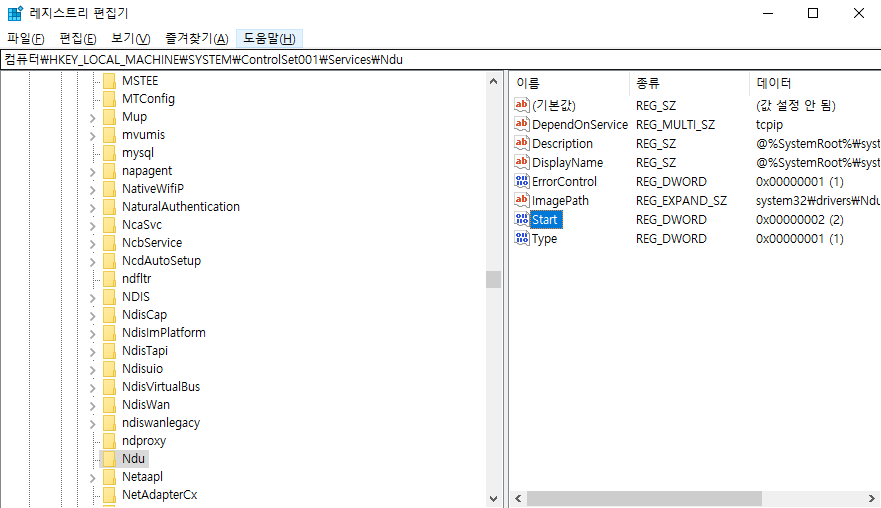Expand the NDIS key arrow
This screenshot has width=881, height=508.
[92, 297]
